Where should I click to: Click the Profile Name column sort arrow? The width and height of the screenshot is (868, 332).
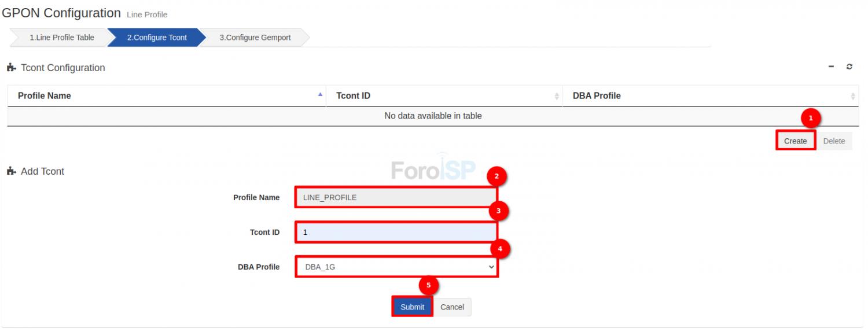pos(320,95)
